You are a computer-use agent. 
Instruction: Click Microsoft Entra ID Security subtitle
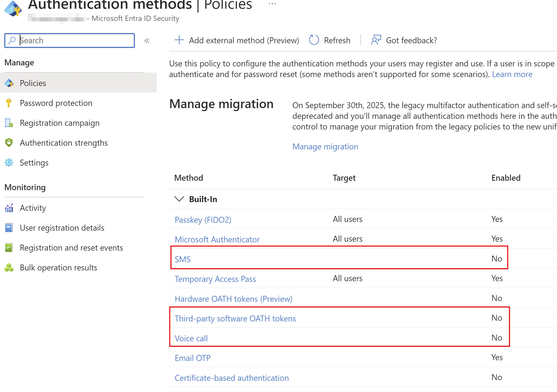(135, 18)
